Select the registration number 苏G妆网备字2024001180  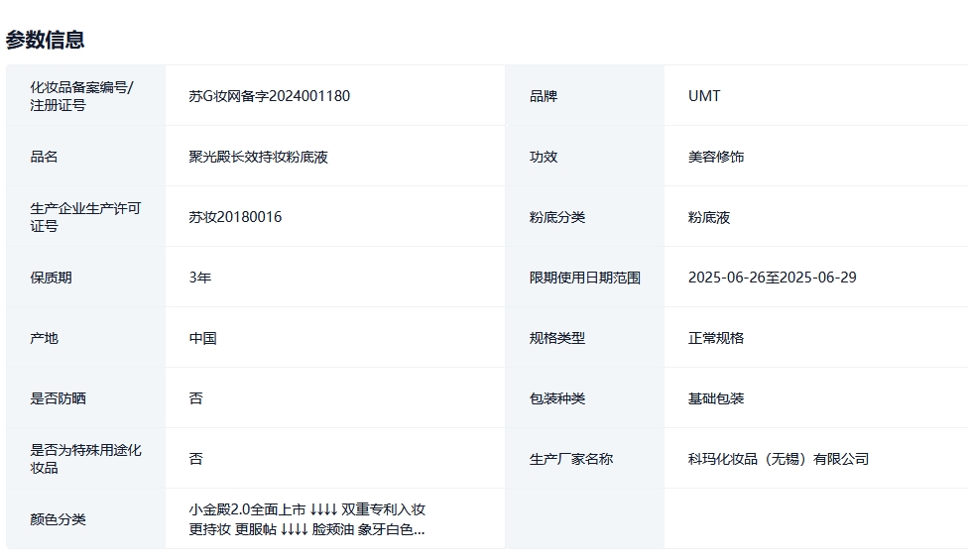[269, 96]
